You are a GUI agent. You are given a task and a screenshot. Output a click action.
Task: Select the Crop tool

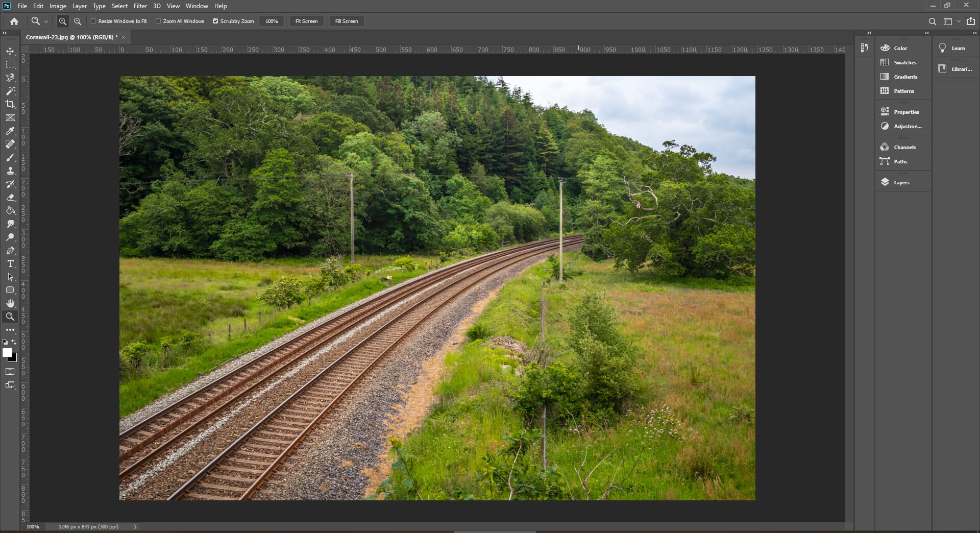pyautogui.click(x=10, y=104)
